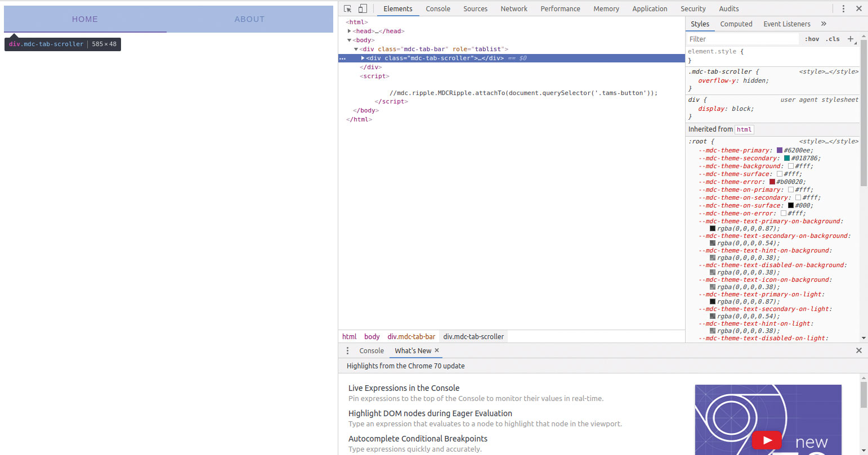Open DevTools three-dot customize menu
The height and width of the screenshot is (455, 868).
tap(843, 8)
